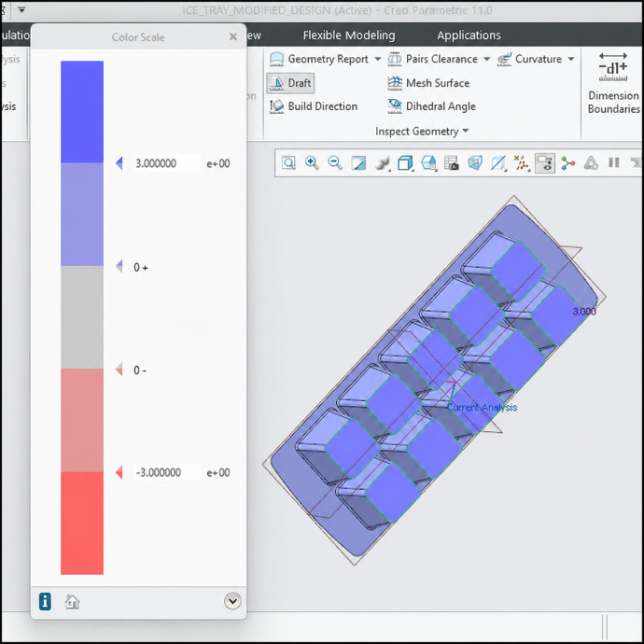Toggle the Spin Center display
Image resolution: width=644 pixels, height=644 pixels.
[568, 163]
